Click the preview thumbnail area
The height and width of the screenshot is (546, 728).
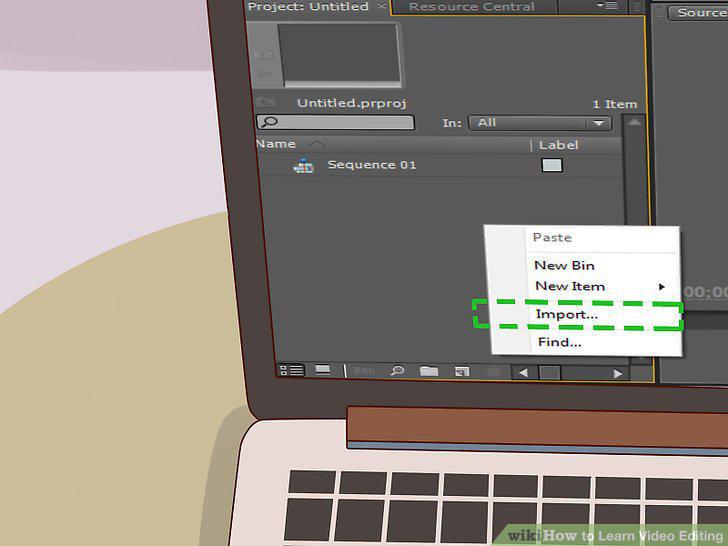pyautogui.click(x=338, y=53)
